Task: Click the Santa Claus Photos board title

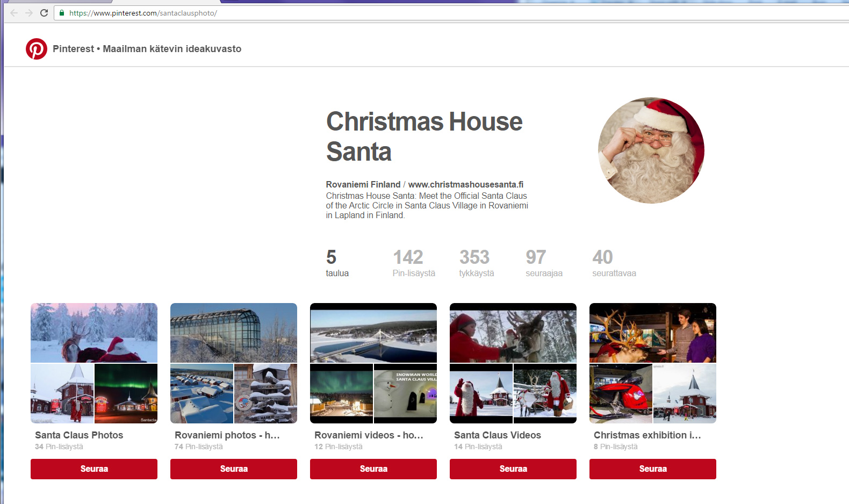Action: tap(79, 435)
